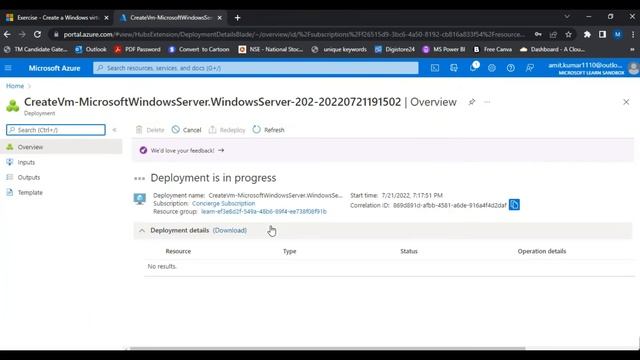Click Delete in the deployment toolbar
This screenshot has width=640, height=360.
pos(150,130)
